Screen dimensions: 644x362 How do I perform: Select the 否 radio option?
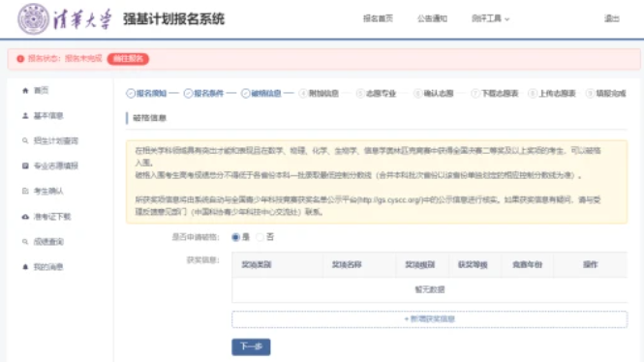point(260,237)
